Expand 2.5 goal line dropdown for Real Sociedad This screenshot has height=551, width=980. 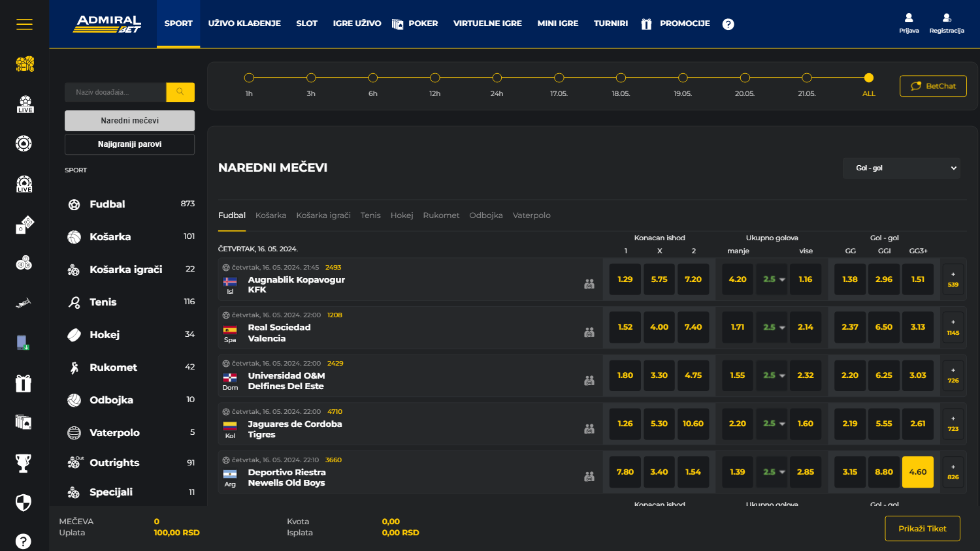point(772,327)
